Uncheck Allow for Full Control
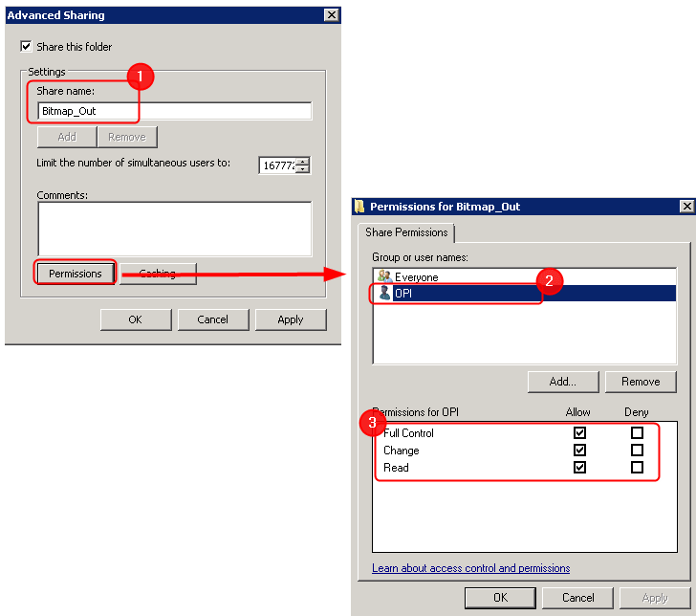696x616 pixels. tap(579, 433)
